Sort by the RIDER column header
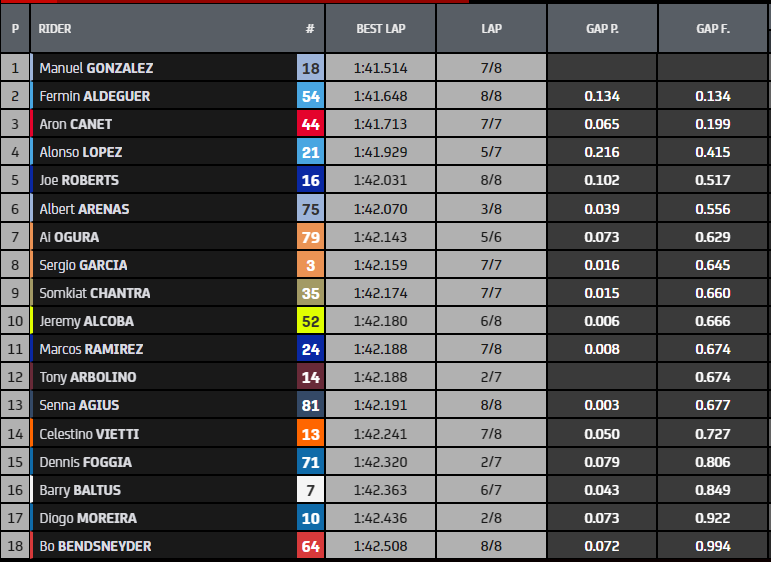This screenshot has width=771, height=562. (x=55, y=29)
